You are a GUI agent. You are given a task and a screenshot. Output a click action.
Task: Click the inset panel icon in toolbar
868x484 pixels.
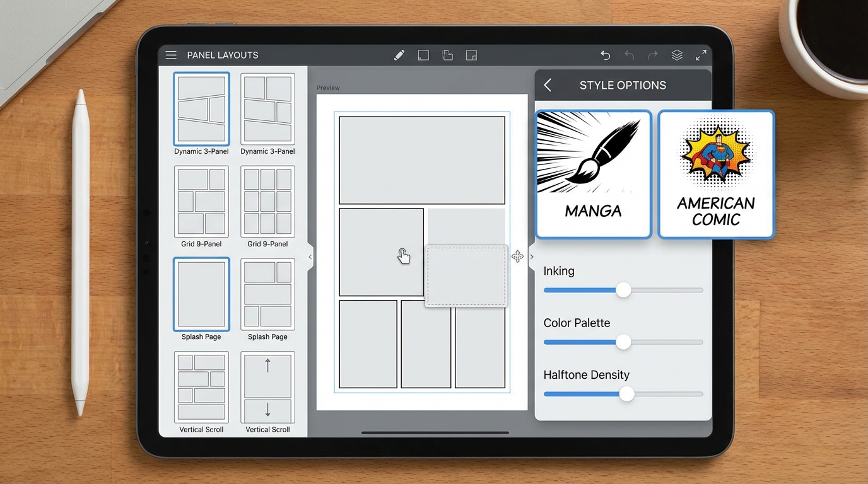pos(471,55)
